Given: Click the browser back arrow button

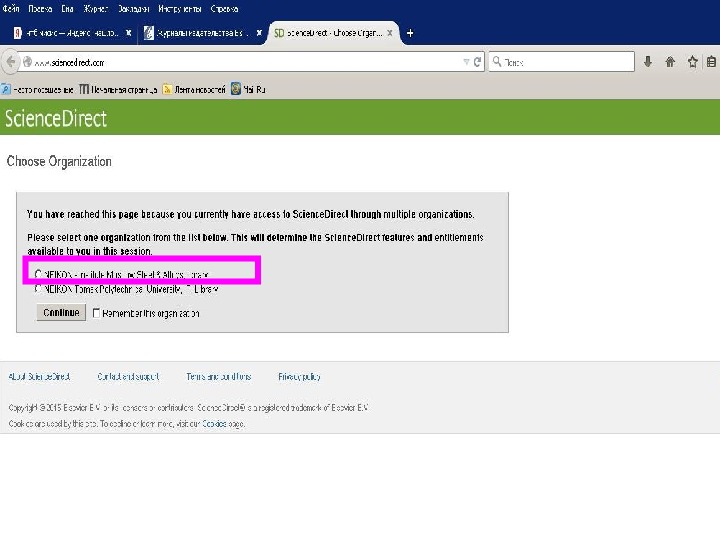Looking at the screenshot, I should pyautogui.click(x=10, y=62).
